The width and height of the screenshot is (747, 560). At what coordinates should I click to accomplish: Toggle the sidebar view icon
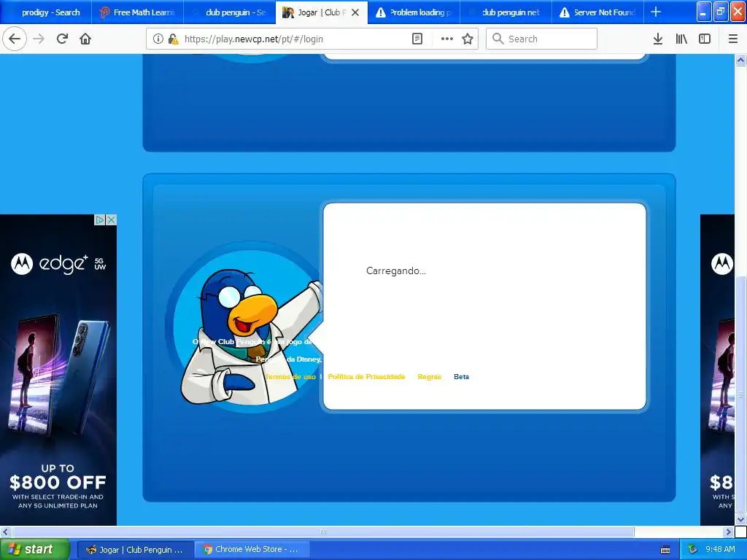(705, 39)
